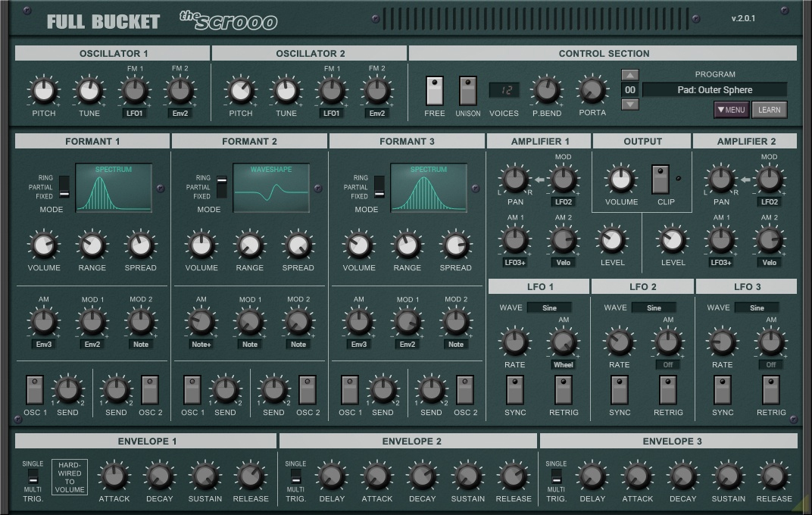
Task: Toggle the FREE switch in Control Section
Action: click(x=435, y=91)
